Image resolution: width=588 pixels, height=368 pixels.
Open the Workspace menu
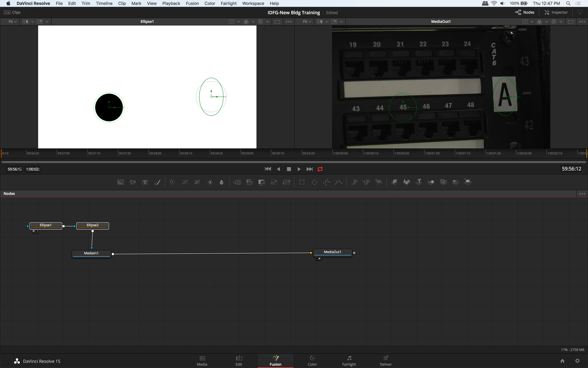pyautogui.click(x=253, y=3)
